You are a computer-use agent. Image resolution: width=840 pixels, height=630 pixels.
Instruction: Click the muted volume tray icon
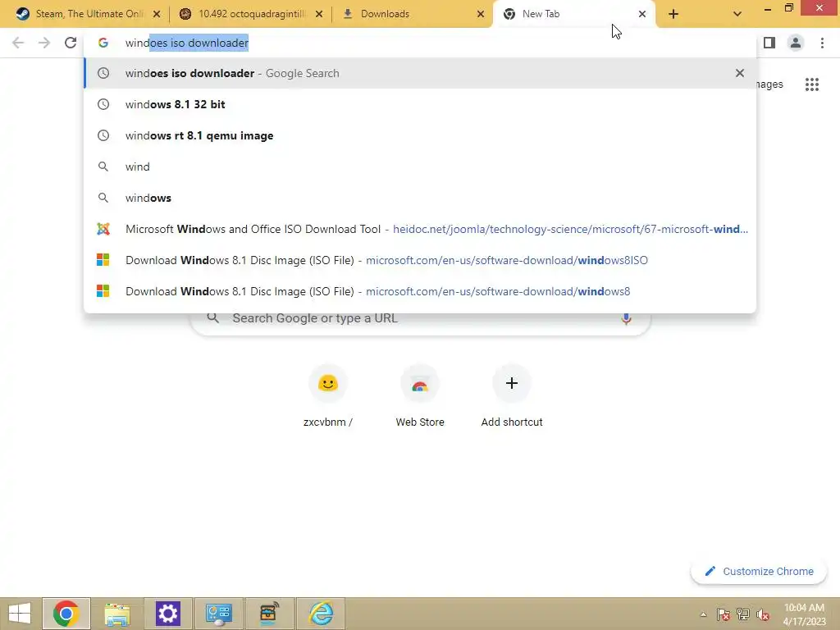(x=763, y=614)
